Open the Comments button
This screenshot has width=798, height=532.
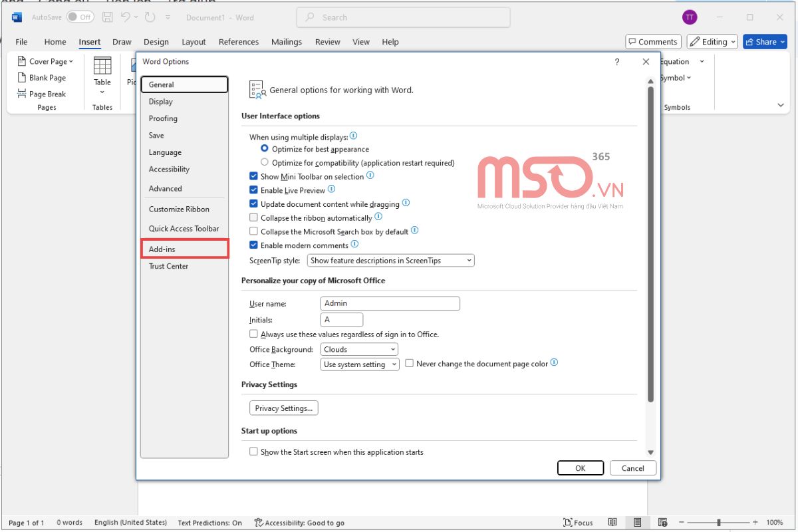click(x=654, y=42)
